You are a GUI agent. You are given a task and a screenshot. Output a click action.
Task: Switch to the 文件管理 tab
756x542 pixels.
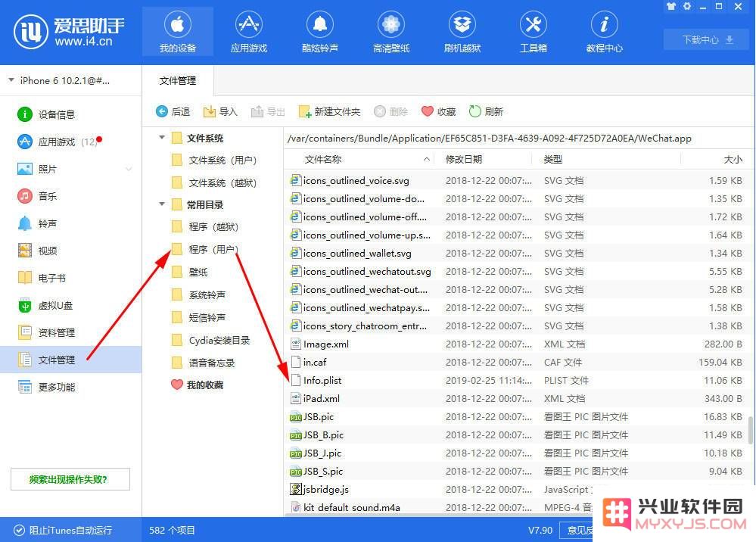pos(177,80)
